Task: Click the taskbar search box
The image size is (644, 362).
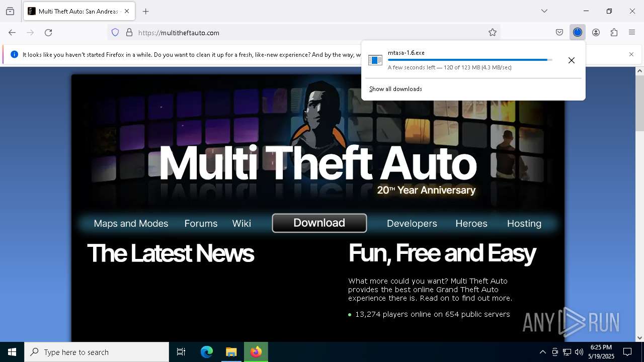Action: coord(97,352)
